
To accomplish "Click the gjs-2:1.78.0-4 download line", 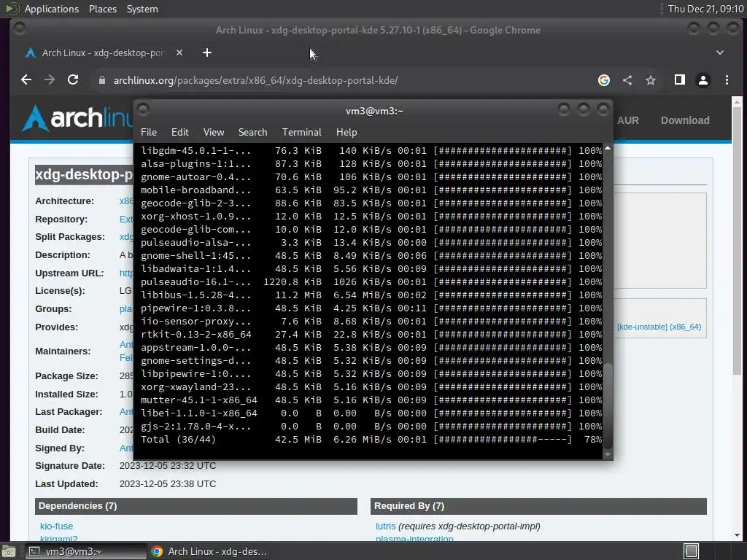I will click(371, 426).
